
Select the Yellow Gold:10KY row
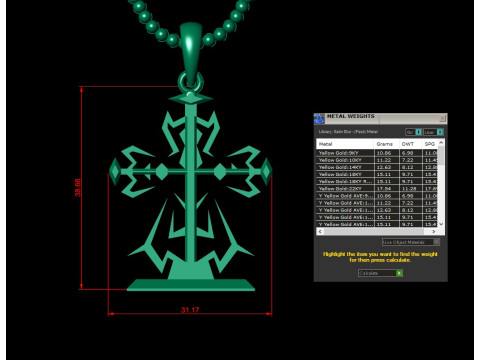coord(377,160)
